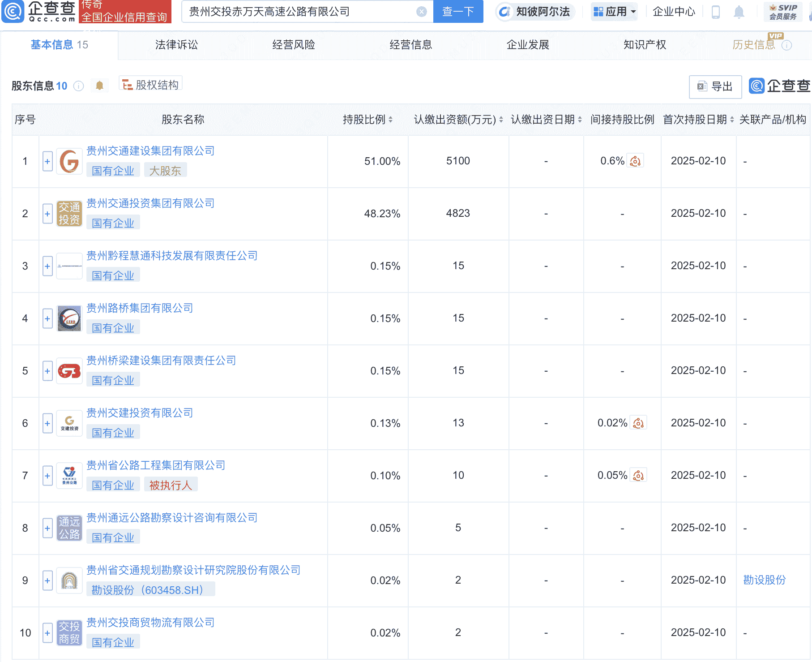This screenshot has height=662, width=812.
Task: Expand row 1 贵州交通建设集团 details
Action: [47, 161]
